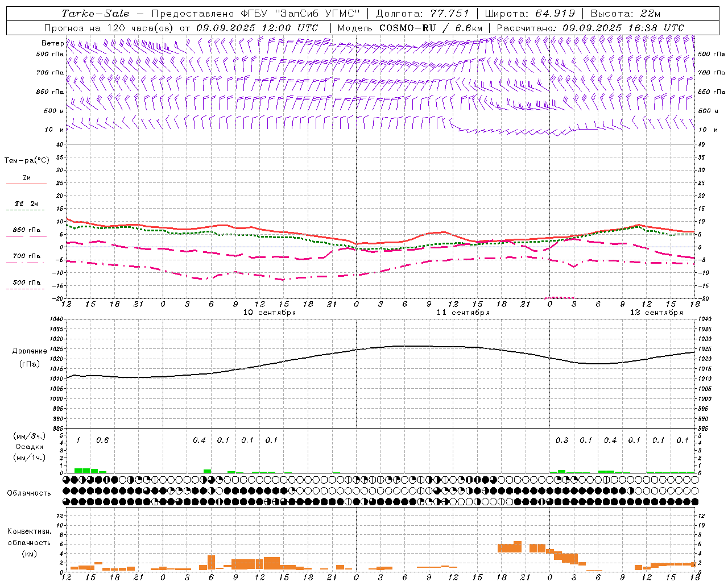The image size is (728, 582).
Task: Click the Ветер wind section label
Action: coord(52,43)
